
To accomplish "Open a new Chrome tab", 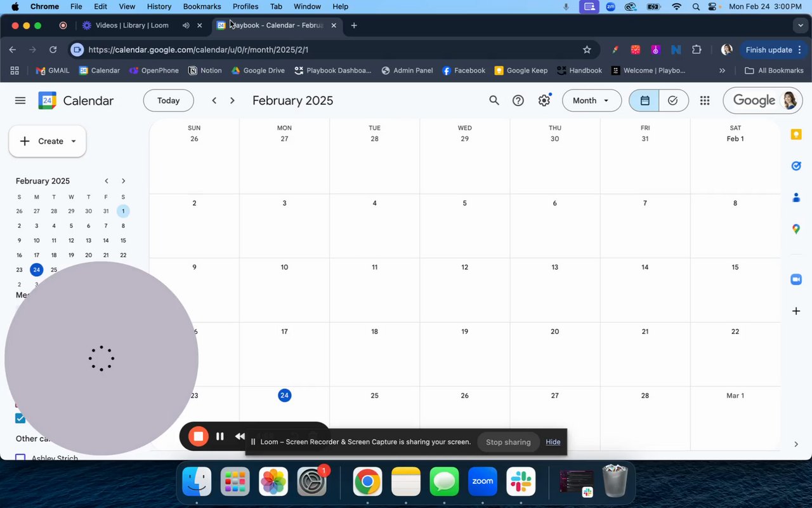I will click(354, 25).
